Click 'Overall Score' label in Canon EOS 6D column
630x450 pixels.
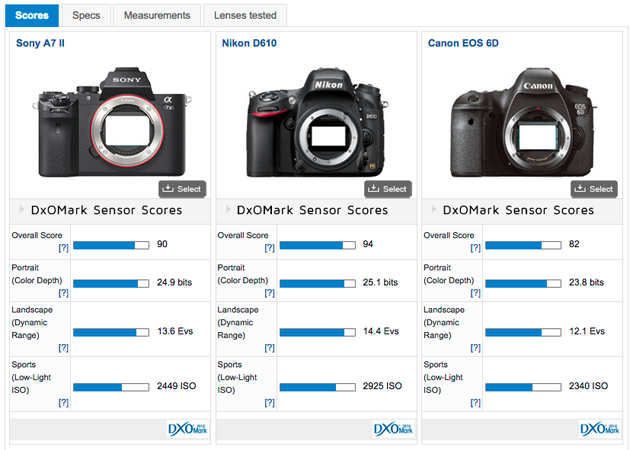click(x=449, y=235)
